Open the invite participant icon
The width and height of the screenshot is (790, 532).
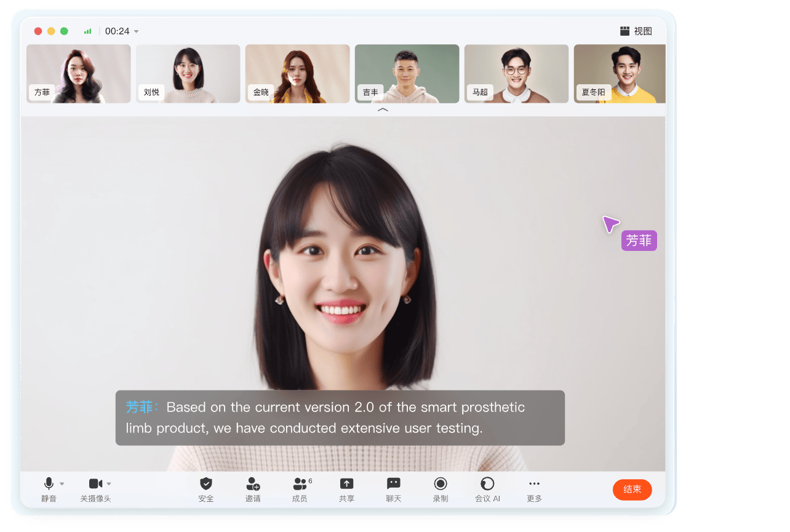(253, 483)
